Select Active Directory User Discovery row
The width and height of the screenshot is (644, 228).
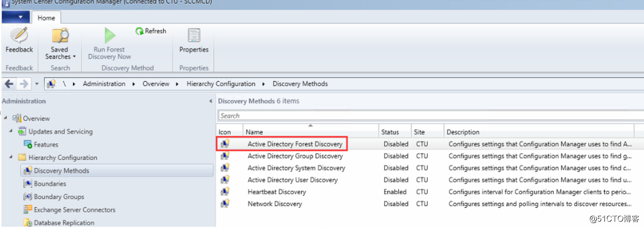point(431,180)
